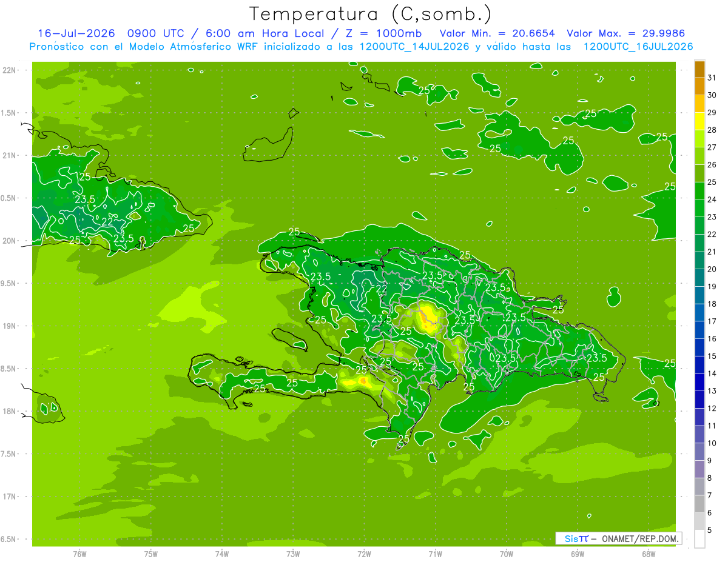Click the '18N' latitude axis label
The width and height of the screenshot is (728, 562).
(x=10, y=411)
